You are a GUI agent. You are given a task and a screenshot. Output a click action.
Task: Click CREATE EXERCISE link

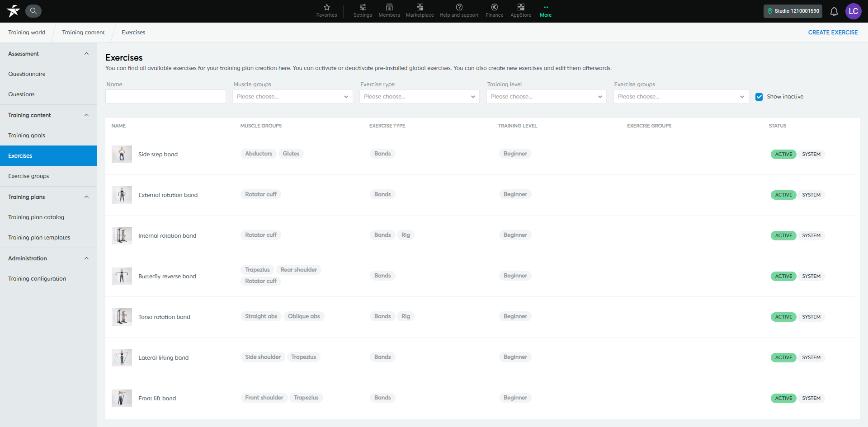point(833,33)
